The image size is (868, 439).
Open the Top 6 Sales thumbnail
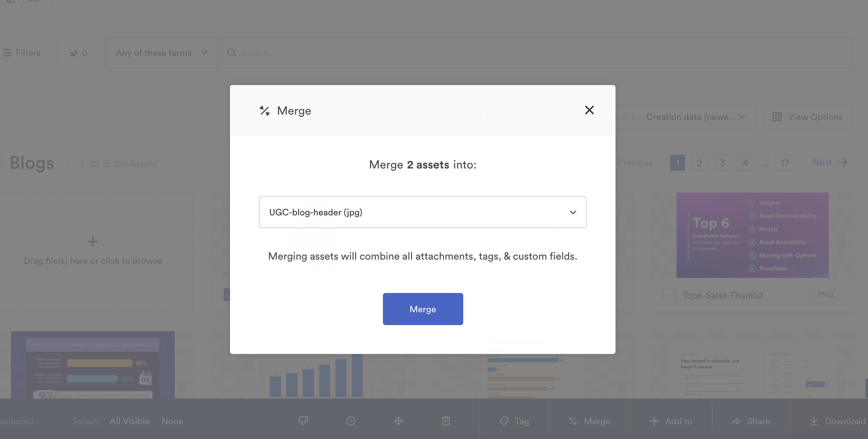coord(752,235)
